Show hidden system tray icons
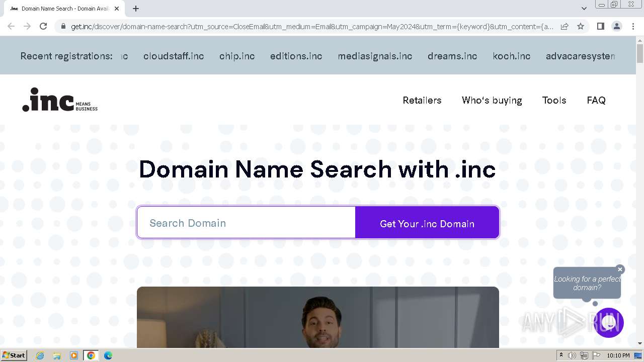 [561, 355]
